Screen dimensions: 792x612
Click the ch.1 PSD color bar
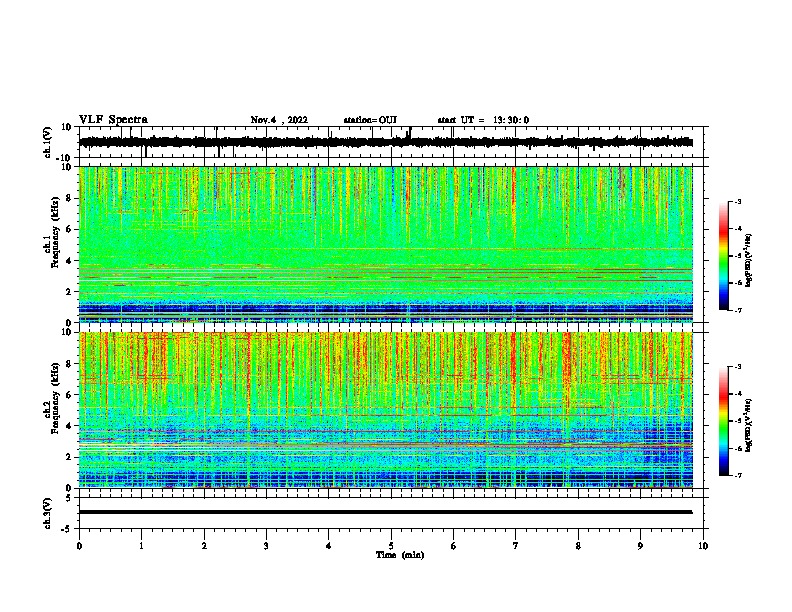pos(724,256)
